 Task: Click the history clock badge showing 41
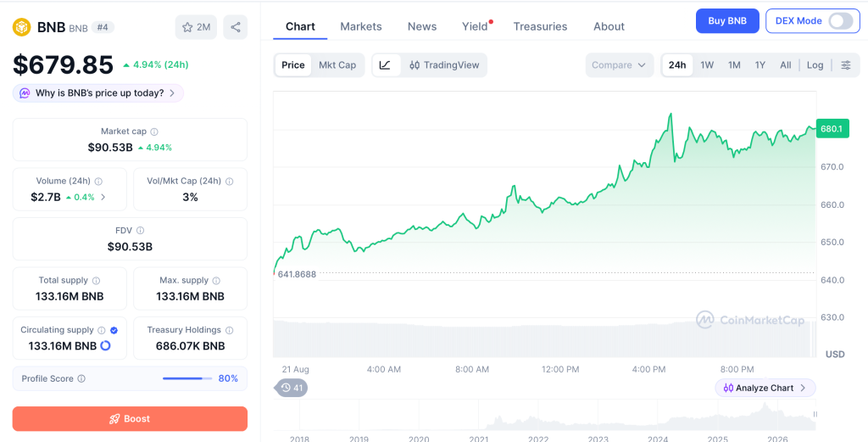[x=292, y=388]
